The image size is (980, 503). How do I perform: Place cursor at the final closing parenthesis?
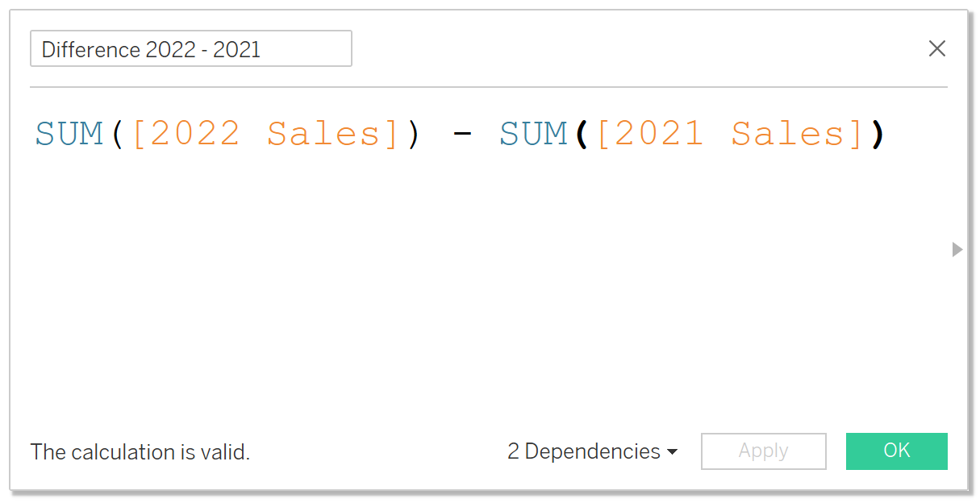878,134
